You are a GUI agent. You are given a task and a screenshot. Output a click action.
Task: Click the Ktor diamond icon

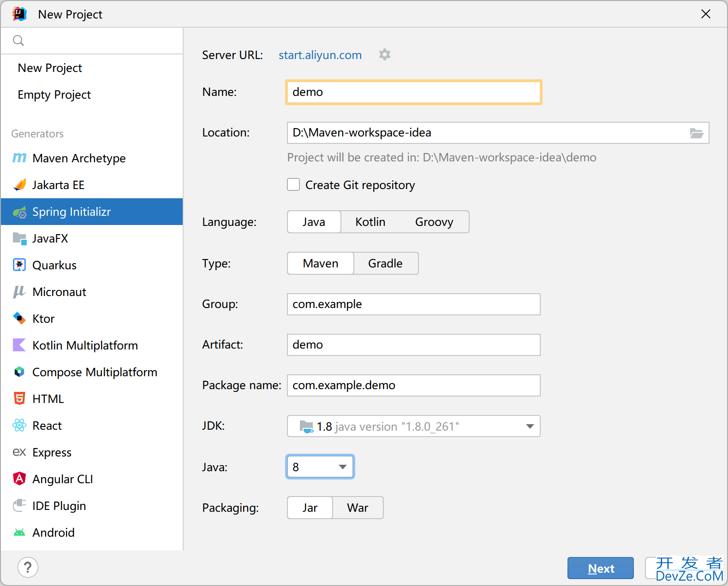19,319
